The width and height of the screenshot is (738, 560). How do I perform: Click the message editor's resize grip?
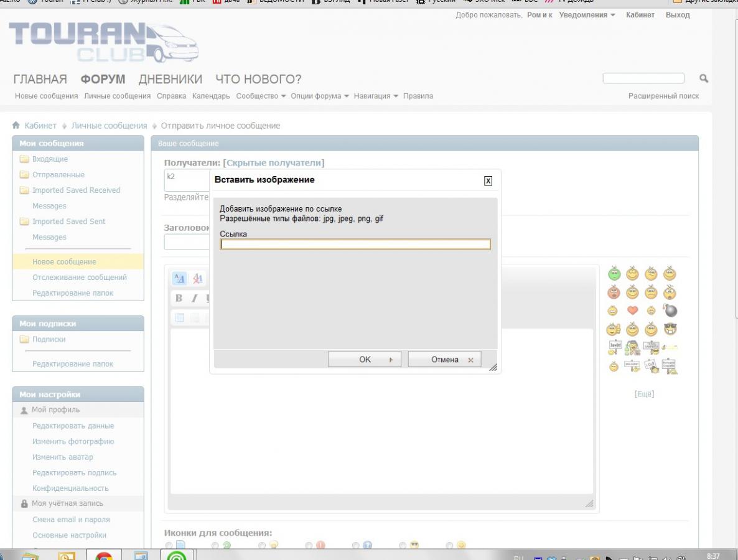[589, 503]
